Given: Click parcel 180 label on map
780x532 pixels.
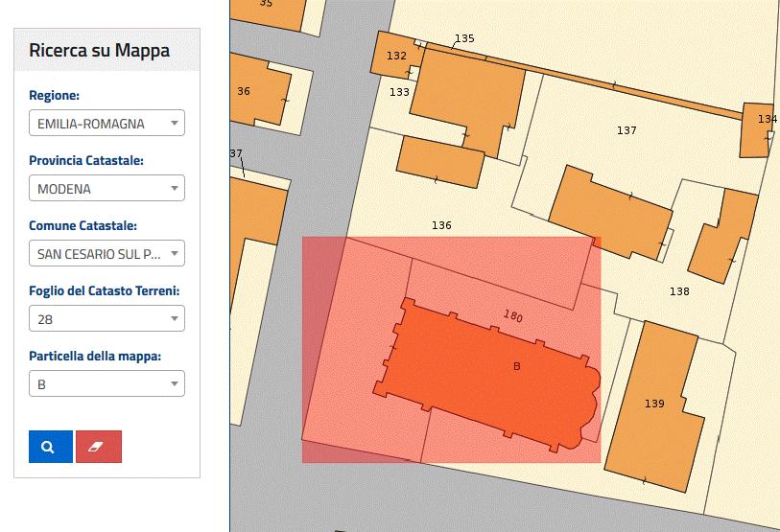Looking at the screenshot, I should pyautogui.click(x=513, y=315).
